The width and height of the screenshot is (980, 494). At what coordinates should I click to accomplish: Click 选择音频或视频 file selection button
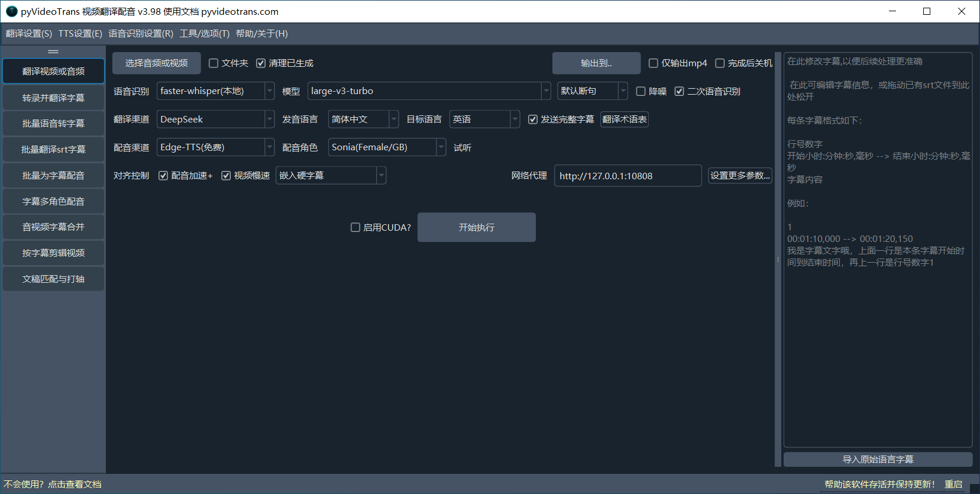[157, 63]
